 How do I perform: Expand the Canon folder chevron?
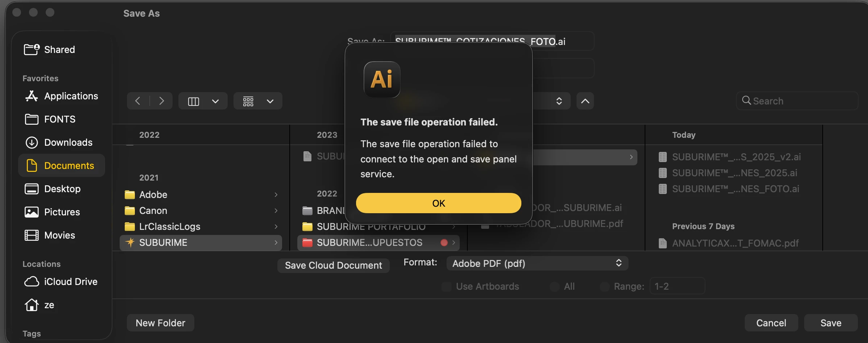[276, 211]
